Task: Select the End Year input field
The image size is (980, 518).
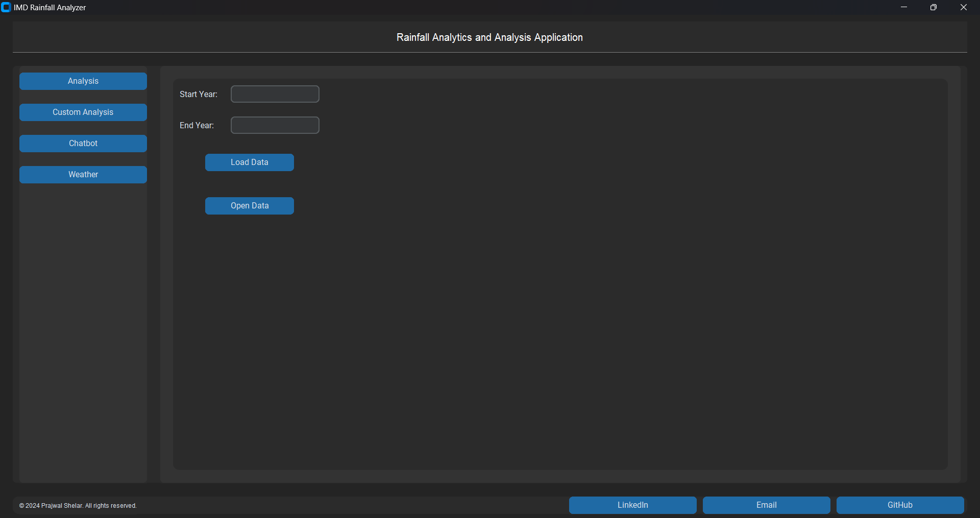Action: (x=275, y=125)
